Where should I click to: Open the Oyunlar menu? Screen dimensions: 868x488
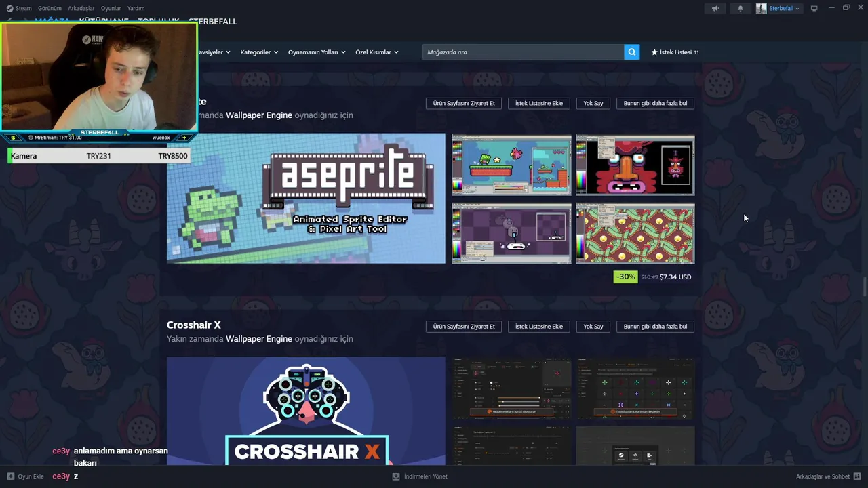[x=111, y=8]
